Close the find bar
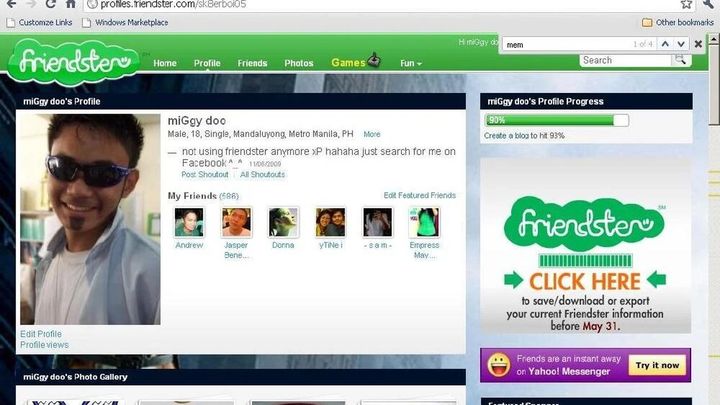Viewport: 720px width, 405px height. click(x=698, y=44)
